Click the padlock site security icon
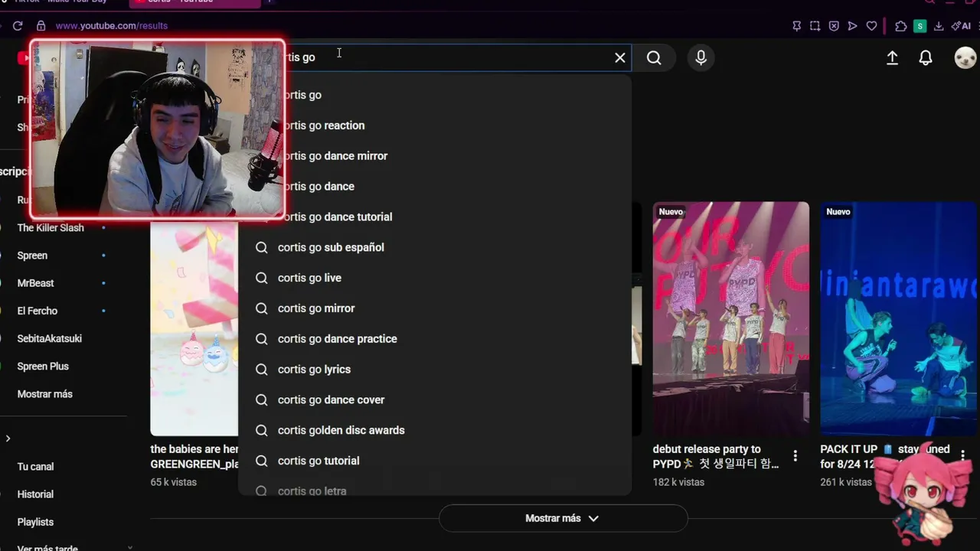This screenshot has width=980, height=551. [41, 25]
